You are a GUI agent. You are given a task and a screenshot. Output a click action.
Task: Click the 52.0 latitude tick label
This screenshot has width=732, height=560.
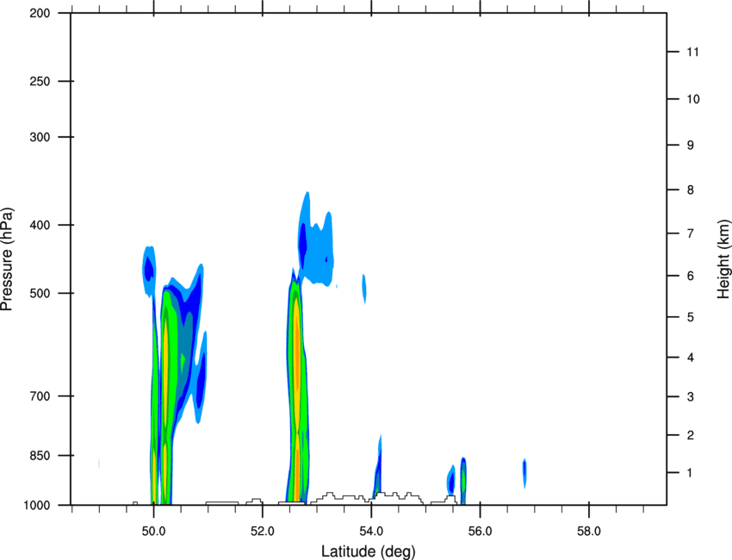click(x=263, y=532)
